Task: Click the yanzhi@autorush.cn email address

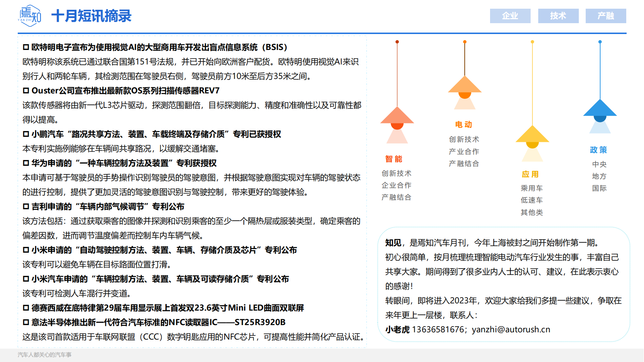Action: point(511,329)
